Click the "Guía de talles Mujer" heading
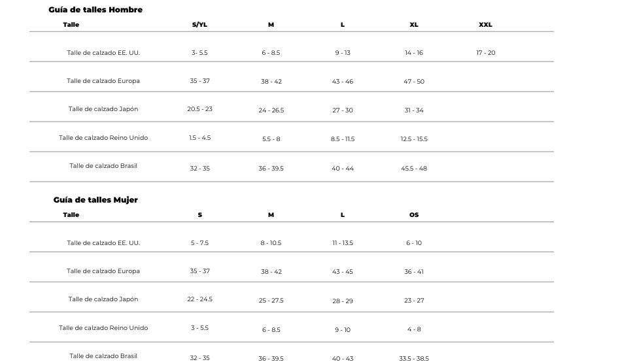 tap(95, 200)
